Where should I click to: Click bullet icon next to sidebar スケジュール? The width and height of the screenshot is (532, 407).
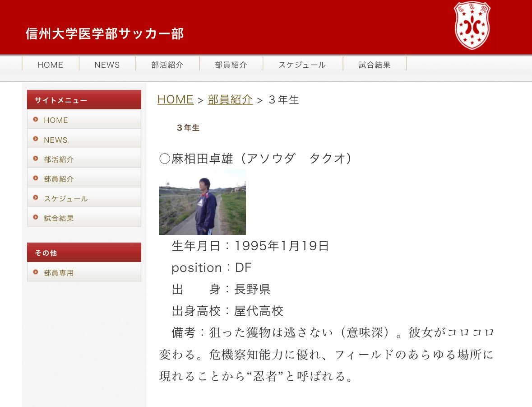36,198
